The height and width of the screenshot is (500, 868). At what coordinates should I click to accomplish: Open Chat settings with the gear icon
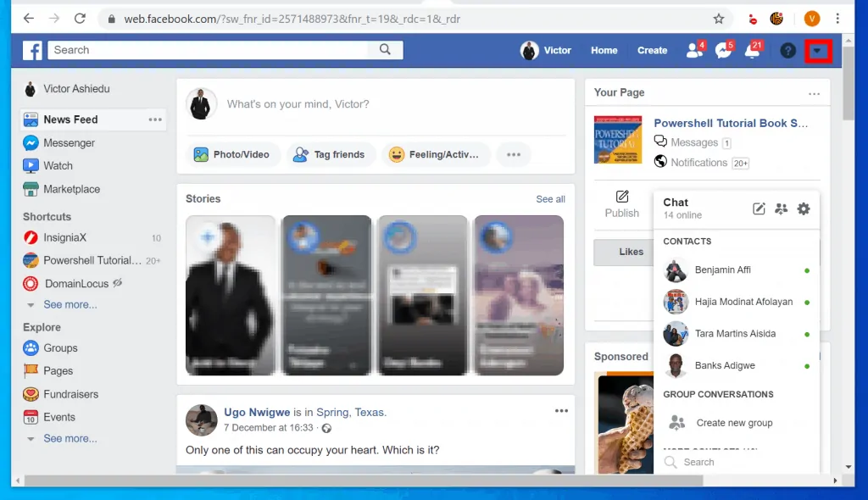(x=803, y=208)
